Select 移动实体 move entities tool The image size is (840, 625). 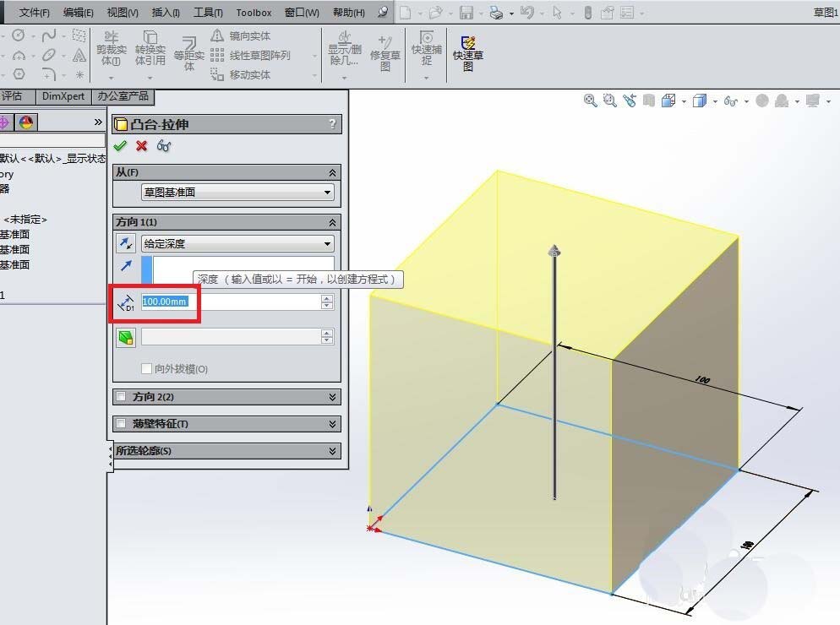pos(241,74)
